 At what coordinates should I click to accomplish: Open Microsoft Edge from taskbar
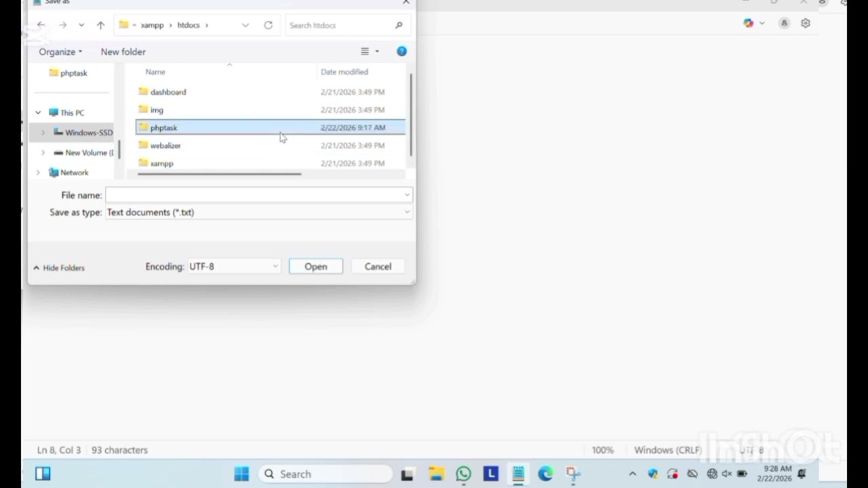click(x=545, y=474)
